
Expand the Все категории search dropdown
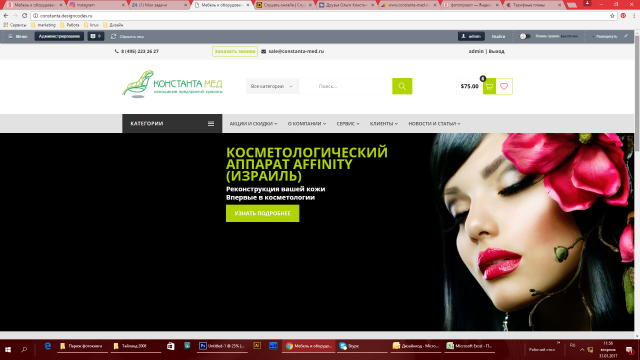click(x=272, y=86)
